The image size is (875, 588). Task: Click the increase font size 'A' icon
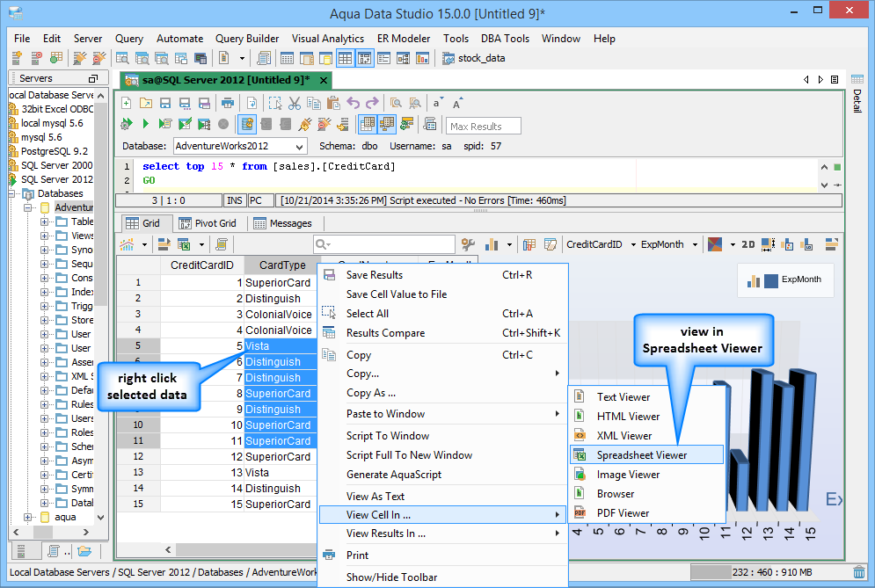(457, 103)
